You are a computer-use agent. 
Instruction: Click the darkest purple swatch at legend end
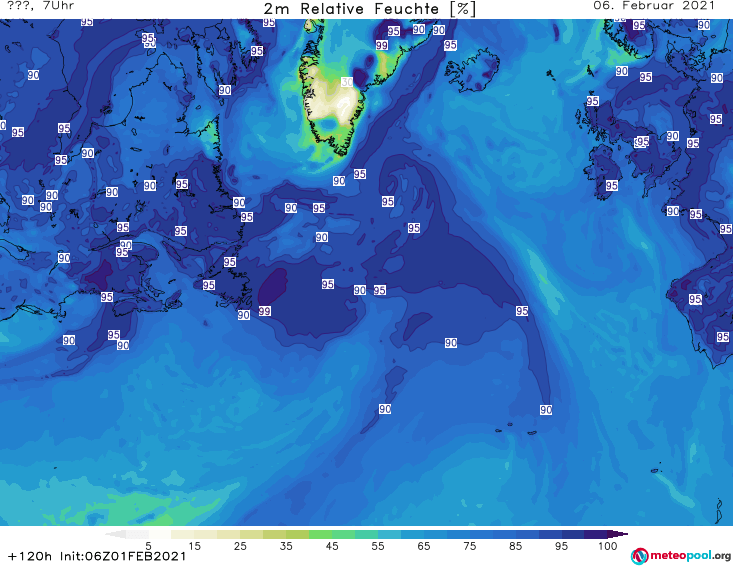point(618,534)
